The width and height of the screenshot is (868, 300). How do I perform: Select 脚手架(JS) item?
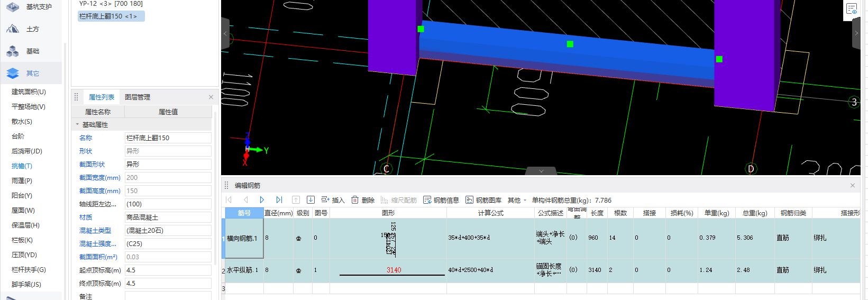coord(26,284)
